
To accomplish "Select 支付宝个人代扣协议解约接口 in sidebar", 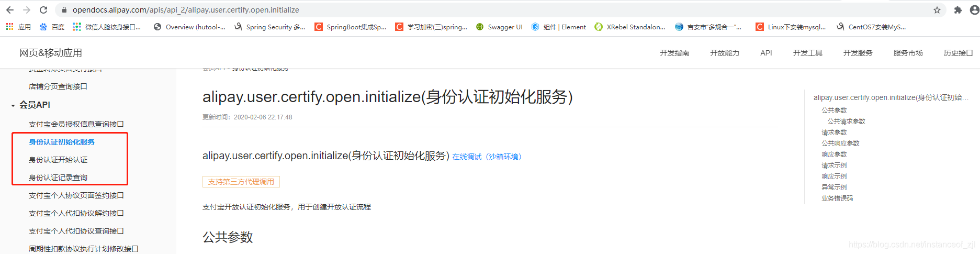I will pyautogui.click(x=76, y=213).
